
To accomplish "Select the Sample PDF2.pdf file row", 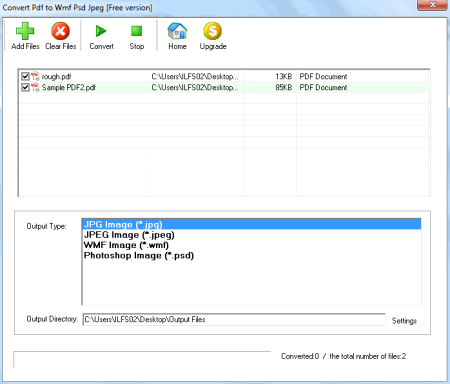I will pyautogui.click(x=224, y=87).
